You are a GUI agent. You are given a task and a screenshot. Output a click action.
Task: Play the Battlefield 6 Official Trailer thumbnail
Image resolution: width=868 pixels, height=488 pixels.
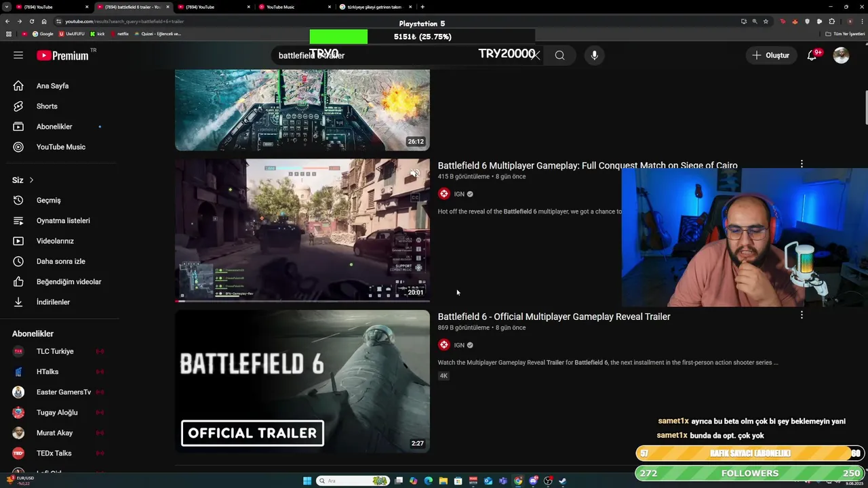click(302, 382)
